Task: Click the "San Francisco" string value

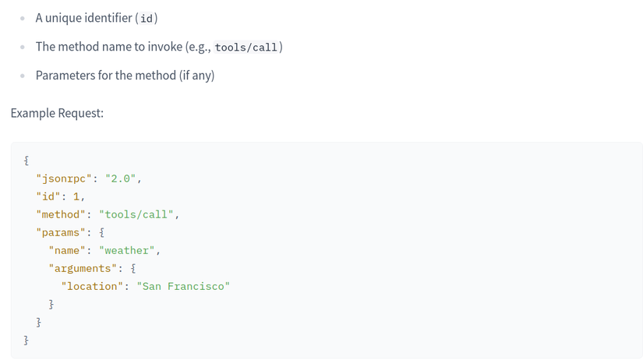Action: pos(183,287)
